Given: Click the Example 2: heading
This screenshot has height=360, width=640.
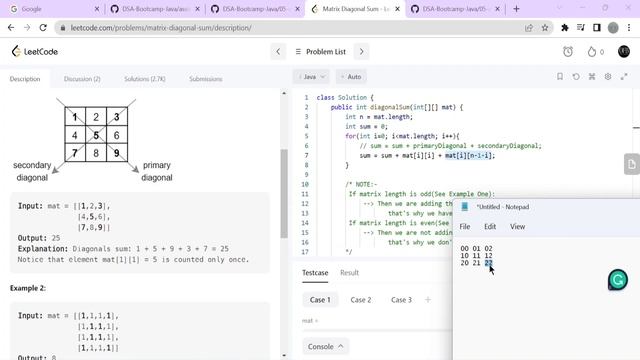Looking at the screenshot, I should pyautogui.click(x=28, y=288).
